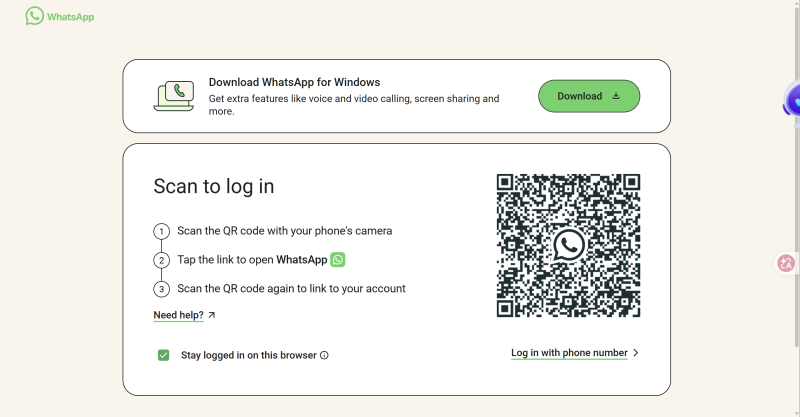The height and width of the screenshot is (417, 800).
Task: Click the laptop phone illustration icon
Action: click(x=174, y=96)
